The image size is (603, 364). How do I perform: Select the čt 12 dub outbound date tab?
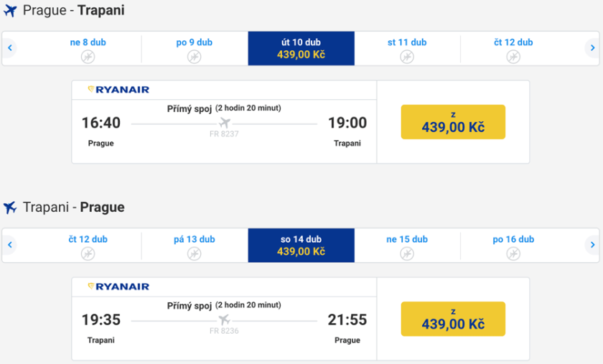(x=513, y=48)
